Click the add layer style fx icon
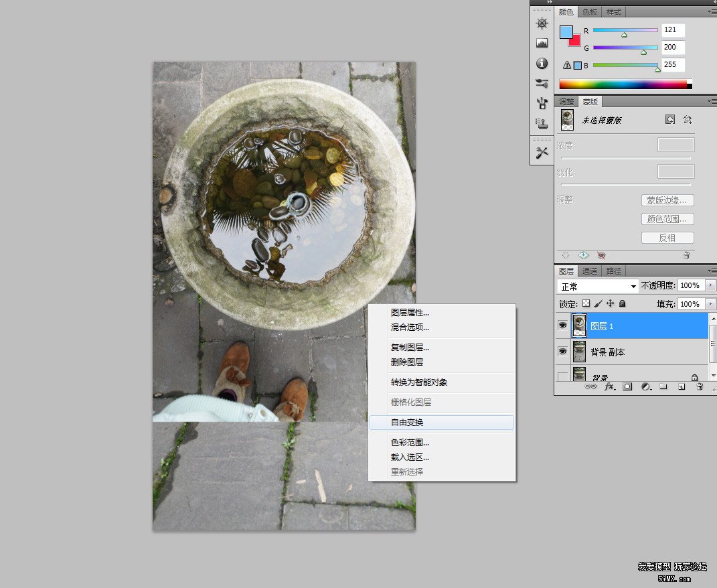 pos(609,386)
